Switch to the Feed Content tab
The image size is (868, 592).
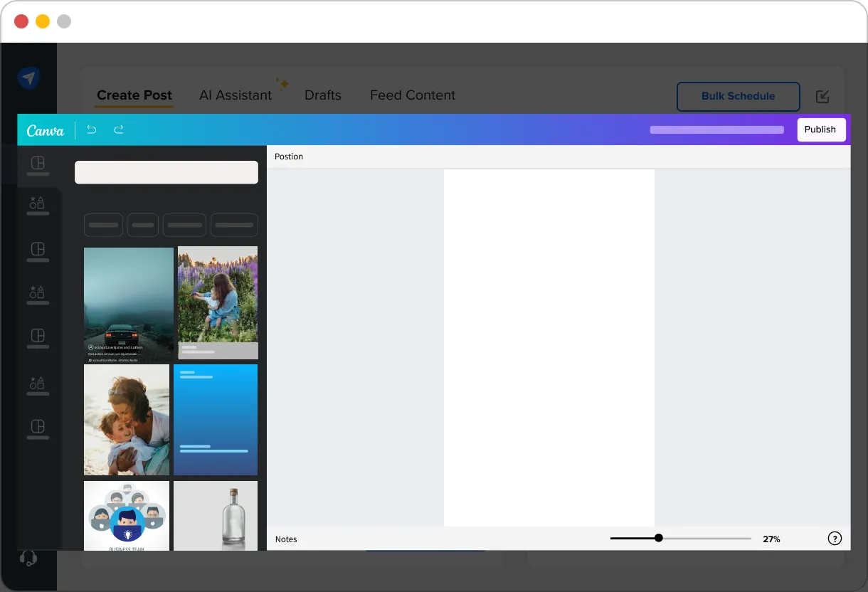(x=413, y=95)
